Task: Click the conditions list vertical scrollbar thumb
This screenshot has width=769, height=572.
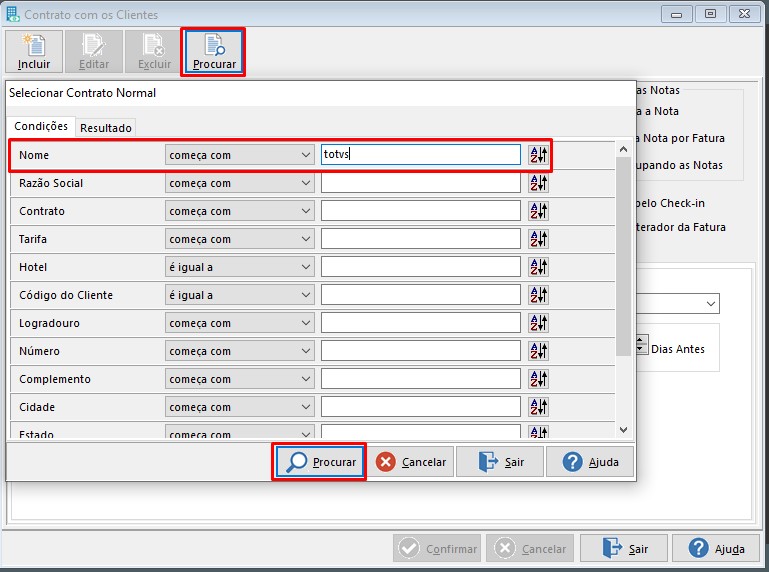Action: point(623,256)
